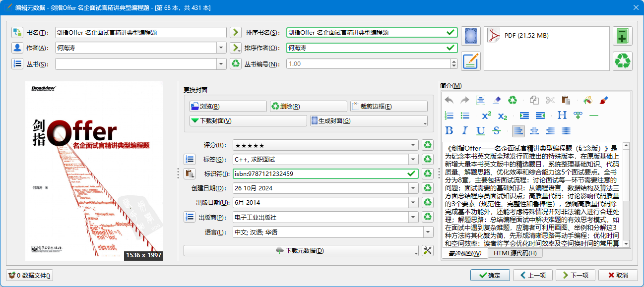This screenshot has width=644, height=287.
Task: Remove formatting with the eraser icon
Action: (497, 100)
